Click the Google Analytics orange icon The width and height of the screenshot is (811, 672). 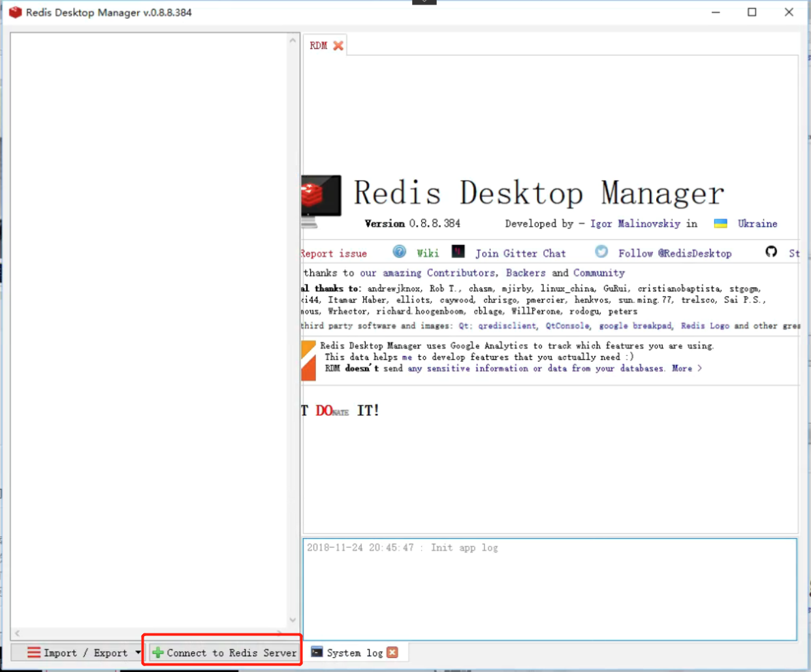[308, 360]
